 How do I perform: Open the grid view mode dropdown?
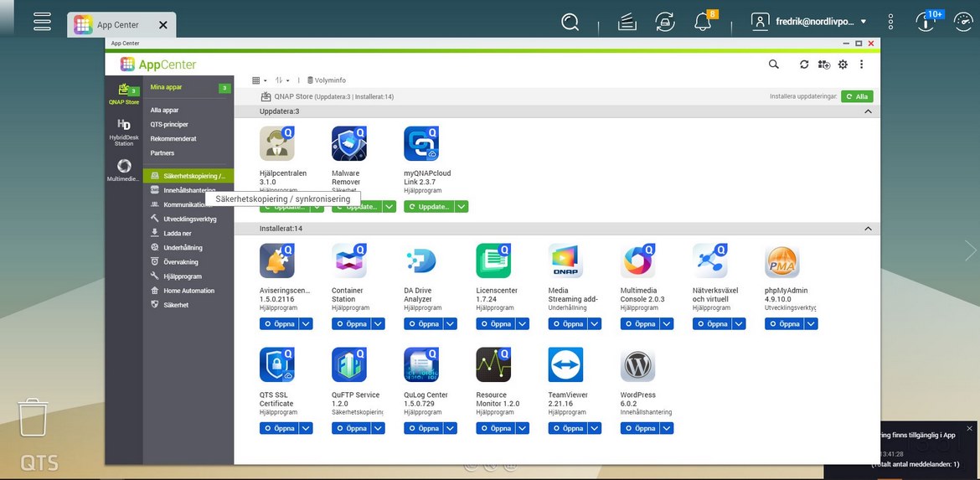[260, 80]
